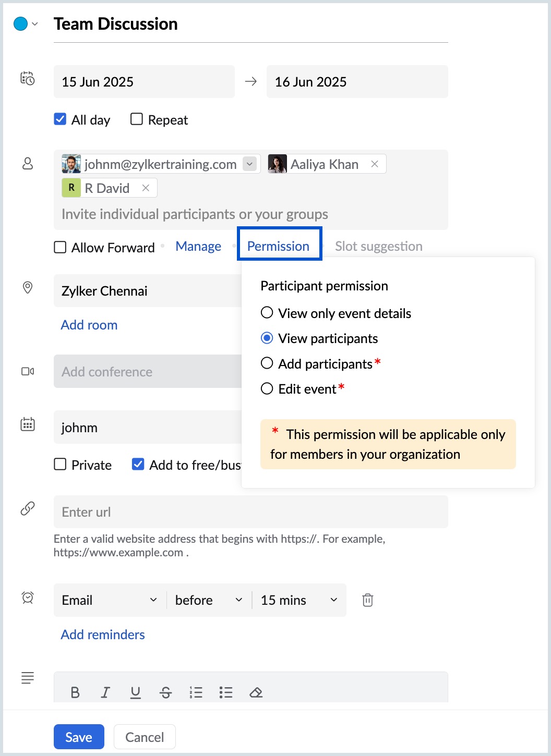
Task: Insert bulleted list in description
Action: point(226,692)
